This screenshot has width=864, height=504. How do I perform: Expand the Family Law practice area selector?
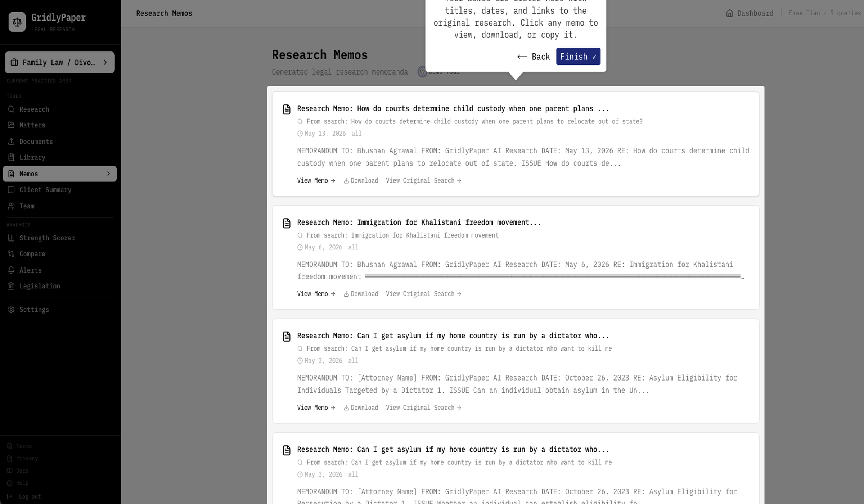[x=60, y=63]
